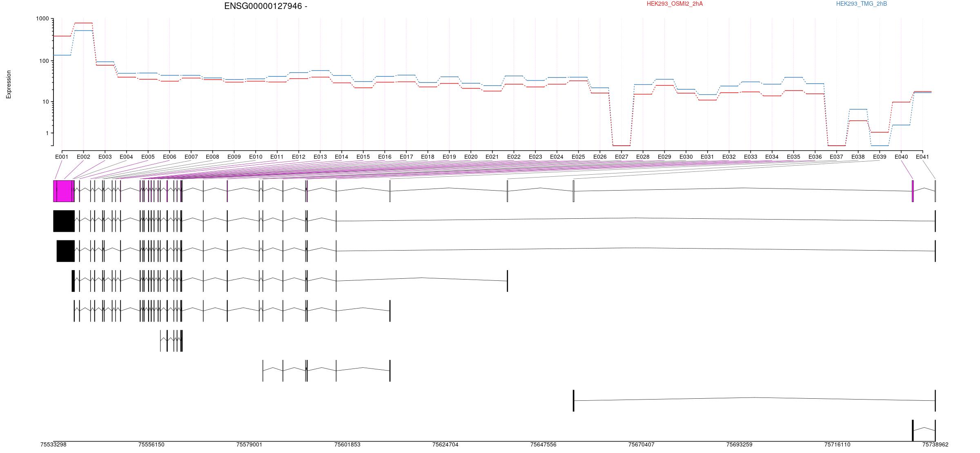Click exon label E026
980x453 pixels.
tap(600, 157)
